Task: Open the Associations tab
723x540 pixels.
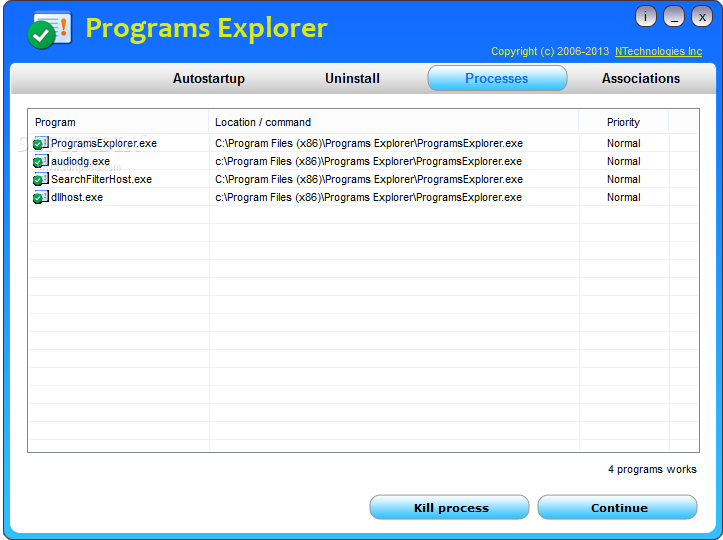Action: (640, 78)
